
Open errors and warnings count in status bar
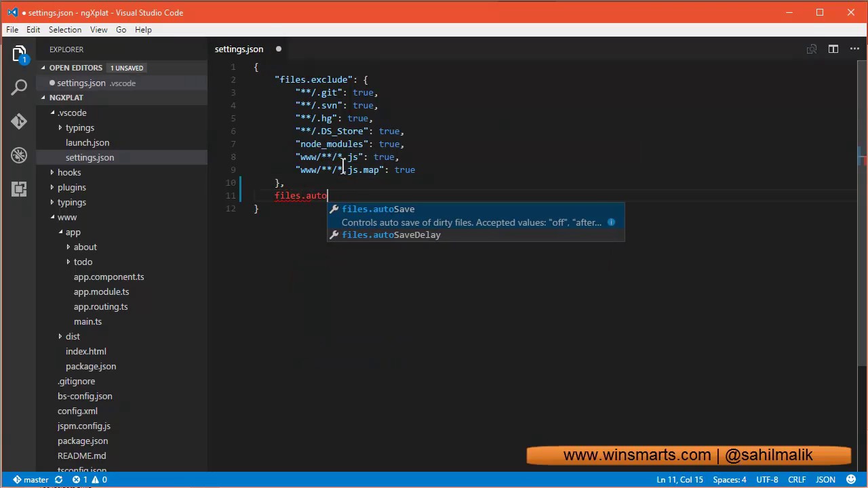tap(90, 480)
